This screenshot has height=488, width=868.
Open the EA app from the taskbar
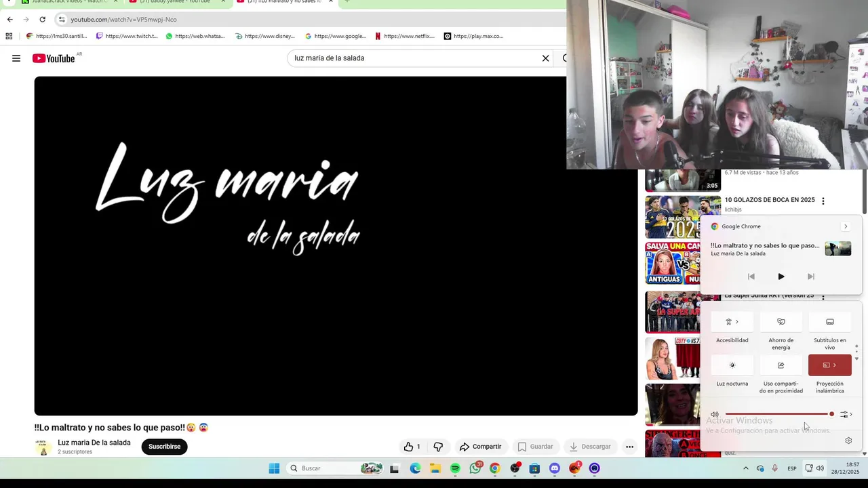pos(575,468)
